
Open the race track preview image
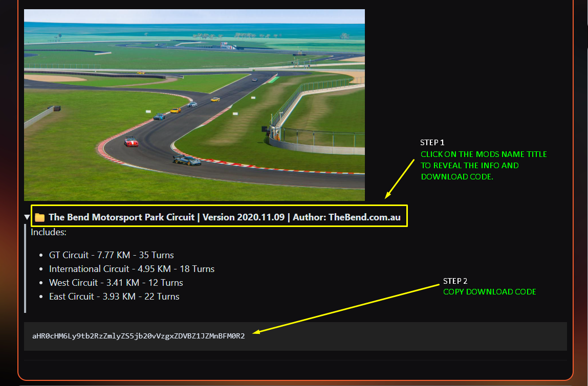[x=194, y=105]
